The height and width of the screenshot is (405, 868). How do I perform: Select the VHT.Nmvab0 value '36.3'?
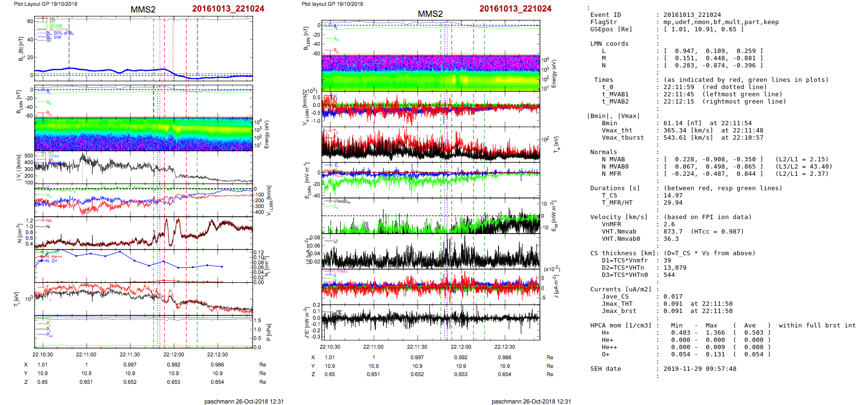tap(671, 239)
